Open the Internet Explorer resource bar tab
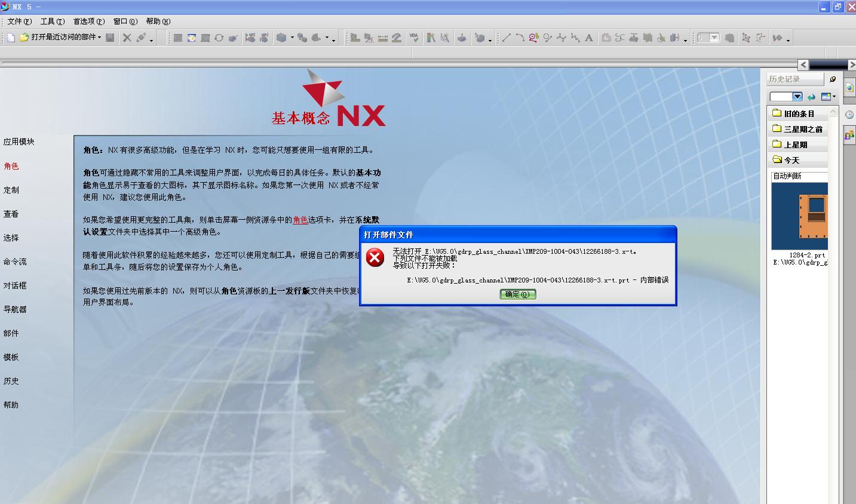 click(x=849, y=87)
